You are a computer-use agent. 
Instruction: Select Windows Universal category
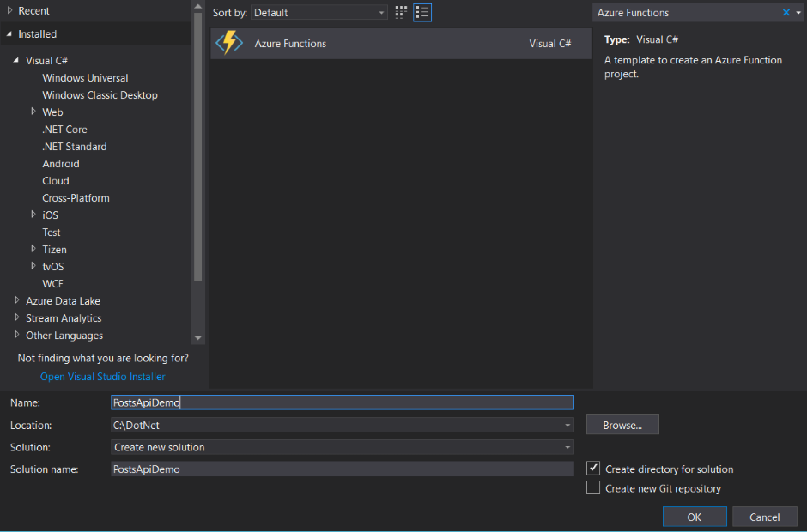(x=85, y=78)
